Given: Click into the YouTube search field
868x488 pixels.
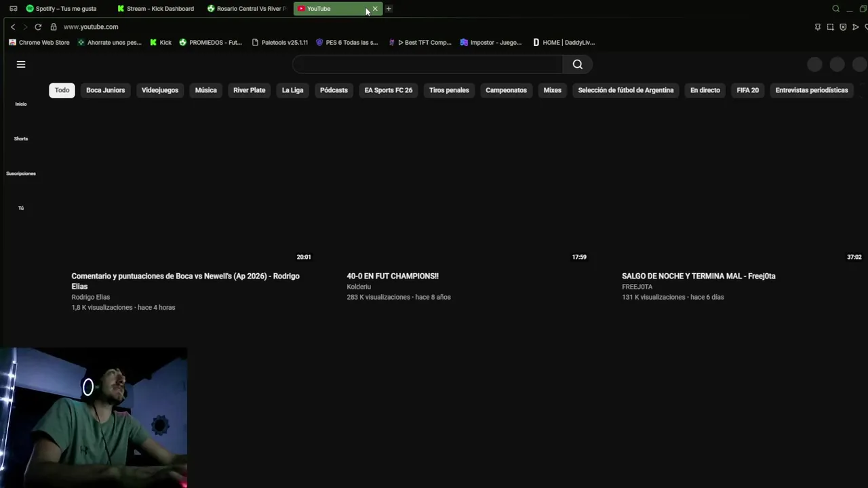Looking at the screenshot, I should point(427,64).
